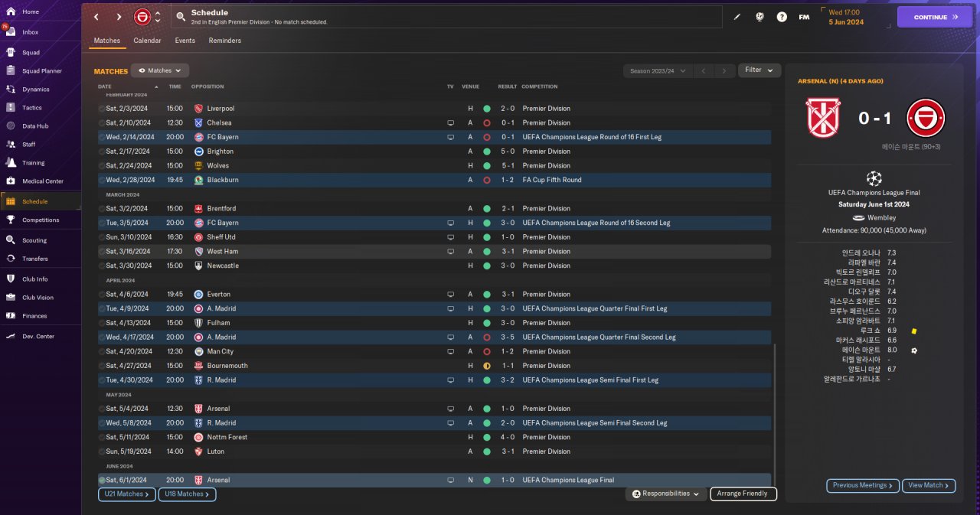Click the Competitions trophy icon
The width and height of the screenshot is (980, 515).
pyautogui.click(x=11, y=220)
